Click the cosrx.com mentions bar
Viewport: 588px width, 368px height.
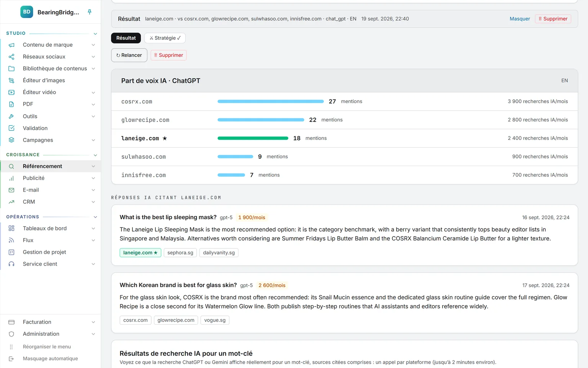coord(271,102)
